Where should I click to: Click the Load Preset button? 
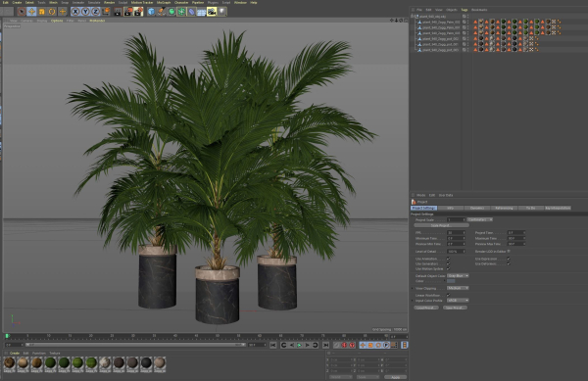[x=426, y=308]
